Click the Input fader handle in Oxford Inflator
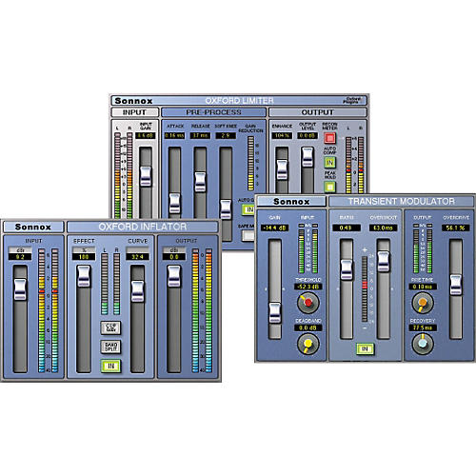This screenshot has width=476, height=476. pos(20,289)
